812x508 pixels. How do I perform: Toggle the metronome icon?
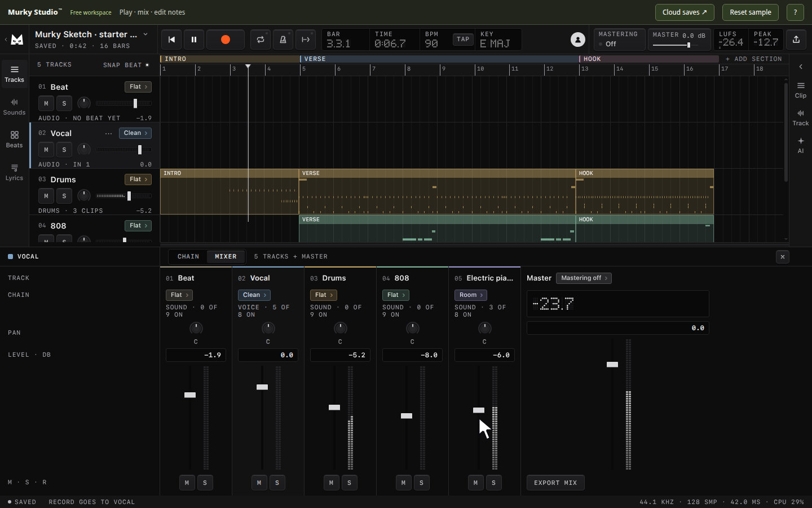[x=283, y=40]
